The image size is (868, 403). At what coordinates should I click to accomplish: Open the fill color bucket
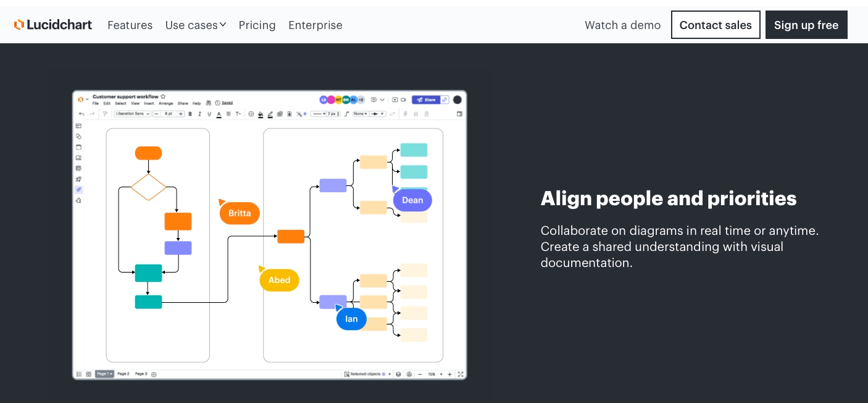coord(261,114)
